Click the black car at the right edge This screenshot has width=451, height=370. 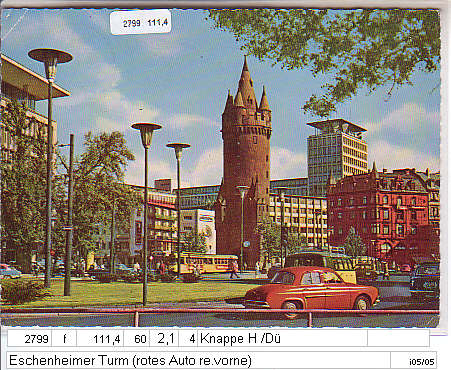[425, 279]
